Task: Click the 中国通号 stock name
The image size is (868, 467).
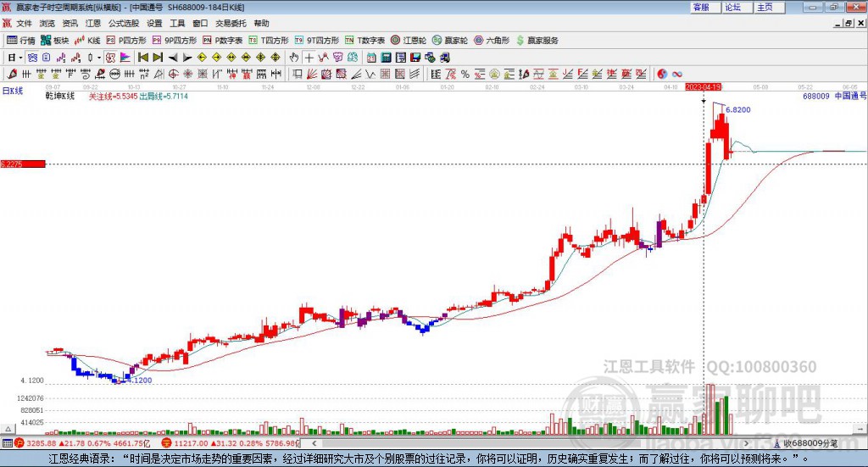Action: tap(850, 97)
